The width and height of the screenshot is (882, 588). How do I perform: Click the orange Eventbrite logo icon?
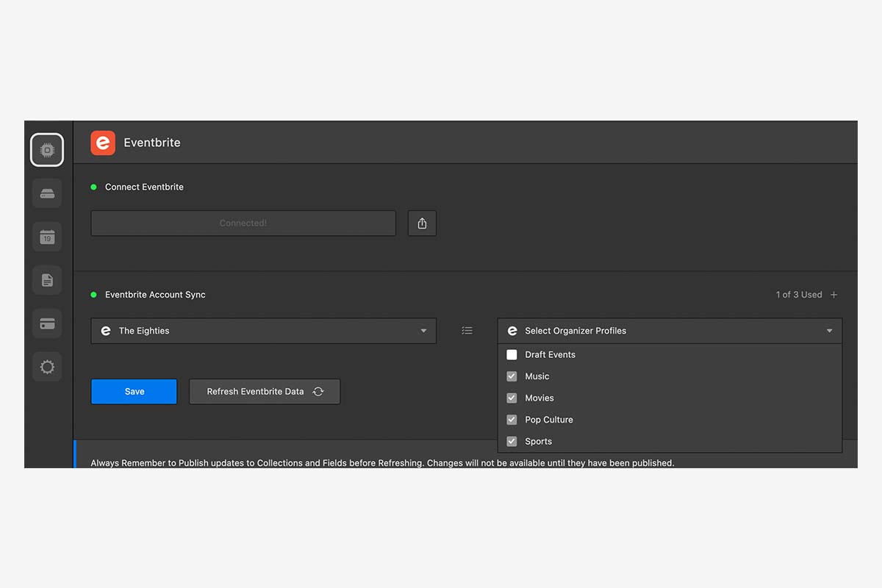(103, 143)
